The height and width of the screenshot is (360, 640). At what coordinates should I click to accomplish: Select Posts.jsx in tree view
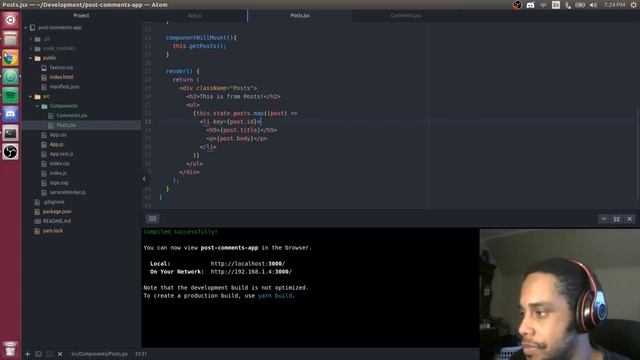pyautogui.click(x=66, y=125)
